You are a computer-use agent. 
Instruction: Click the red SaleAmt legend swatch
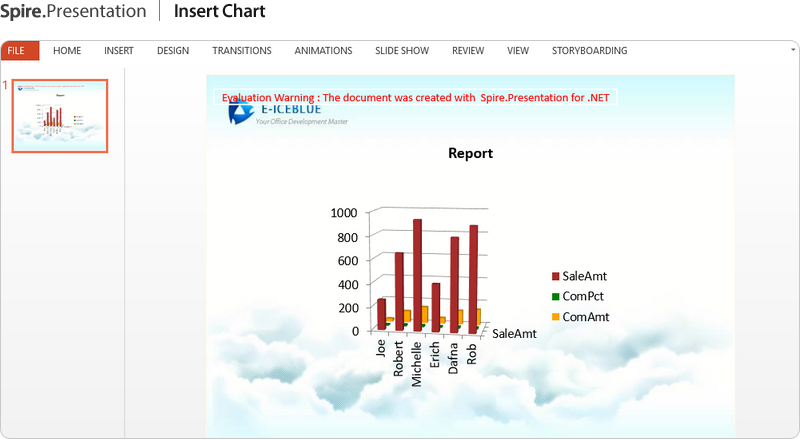tap(556, 276)
